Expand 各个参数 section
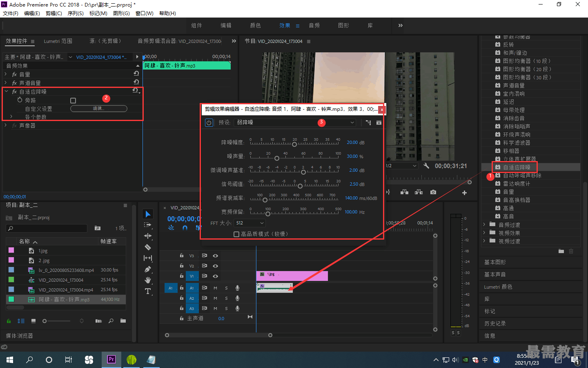588x368 pixels. pos(11,117)
